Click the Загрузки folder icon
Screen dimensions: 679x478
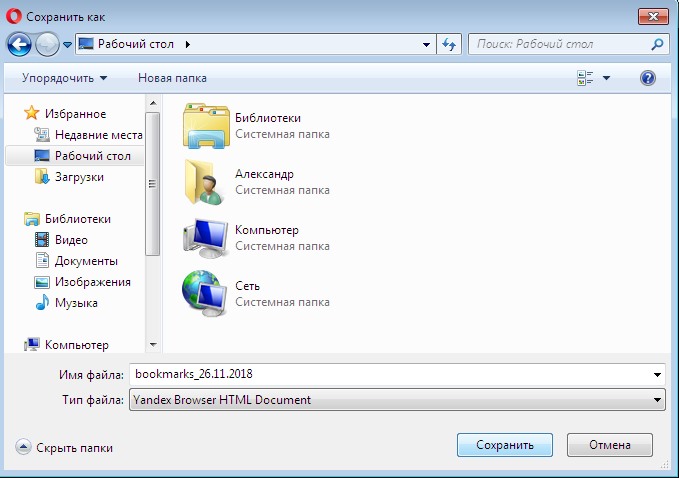coord(42,177)
